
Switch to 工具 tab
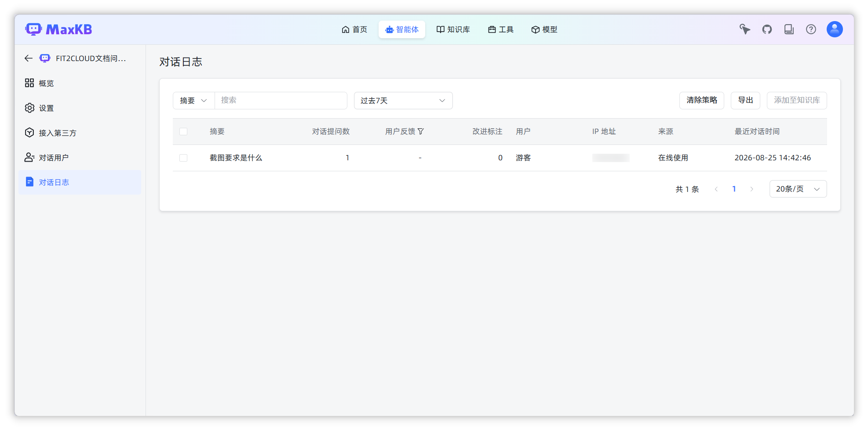tap(501, 29)
